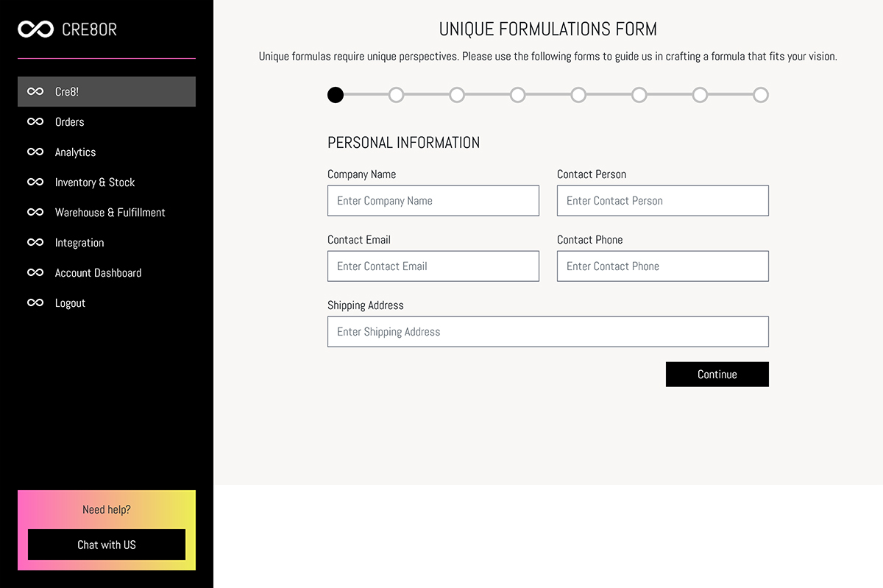Focus the Contact Email field
The image size is (883, 588).
pos(433,266)
